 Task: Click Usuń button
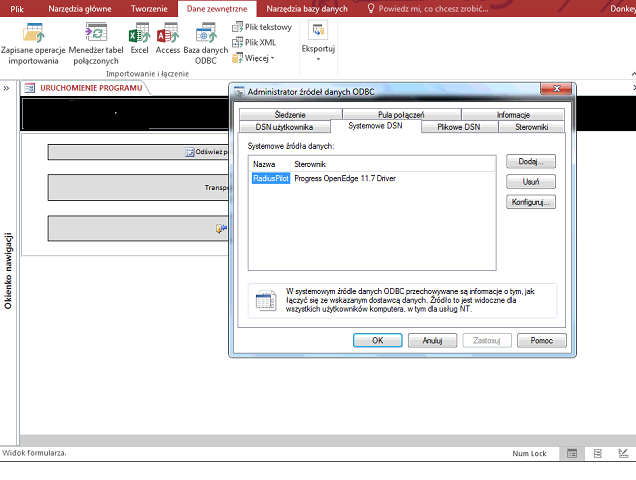[x=531, y=181]
